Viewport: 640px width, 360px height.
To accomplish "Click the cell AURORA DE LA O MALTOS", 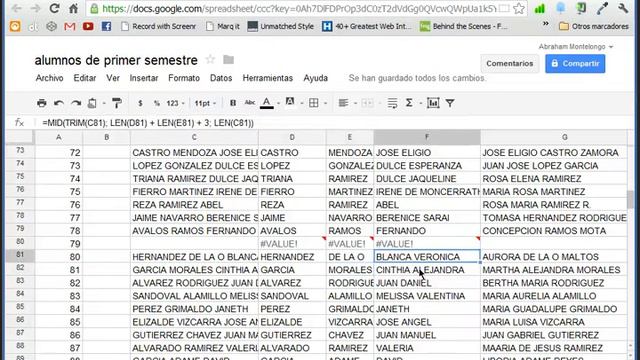I will pyautogui.click(x=554, y=257).
